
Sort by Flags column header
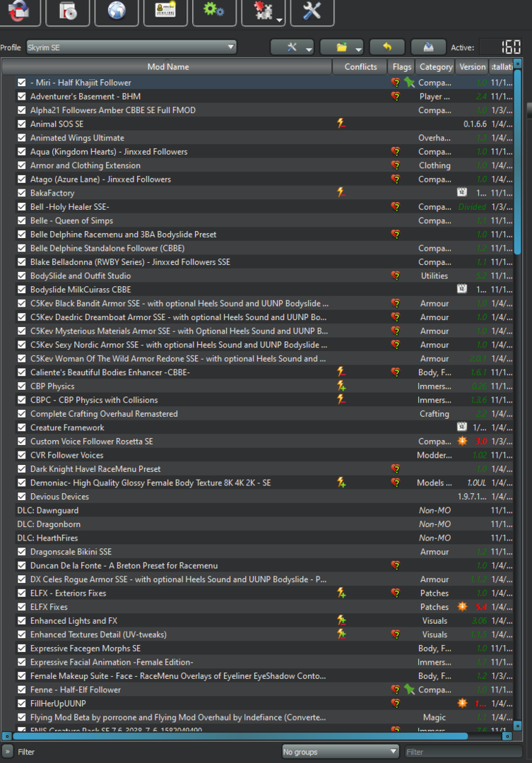click(x=401, y=66)
